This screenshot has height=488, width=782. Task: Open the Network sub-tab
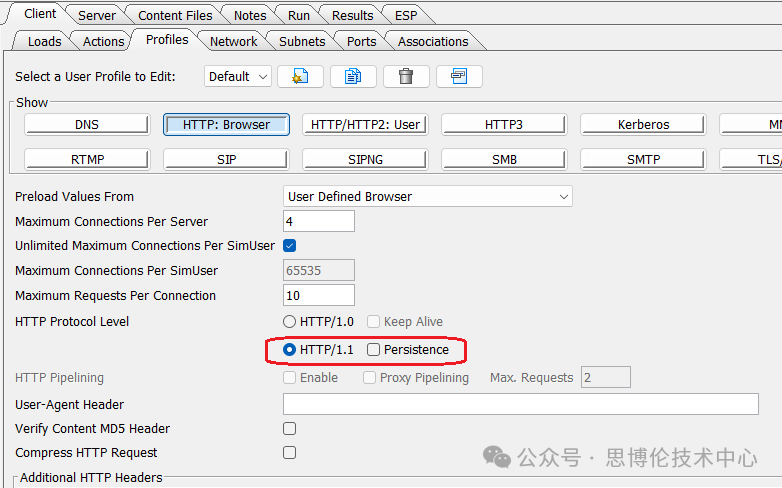click(233, 41)
